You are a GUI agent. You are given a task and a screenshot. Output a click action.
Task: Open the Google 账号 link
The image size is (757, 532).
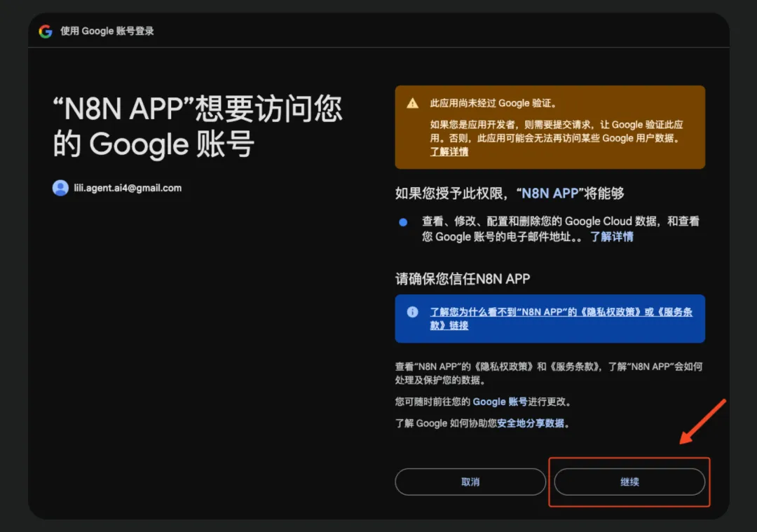coord(500,402)
